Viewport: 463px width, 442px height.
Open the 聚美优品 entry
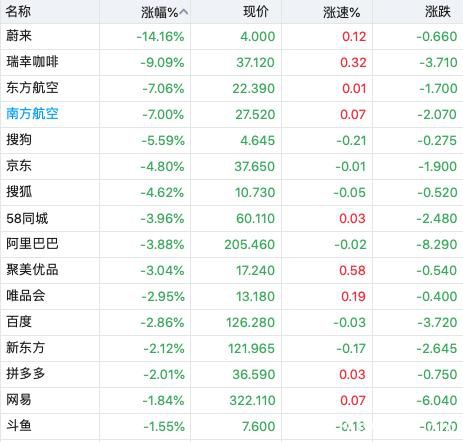point(231,270)
